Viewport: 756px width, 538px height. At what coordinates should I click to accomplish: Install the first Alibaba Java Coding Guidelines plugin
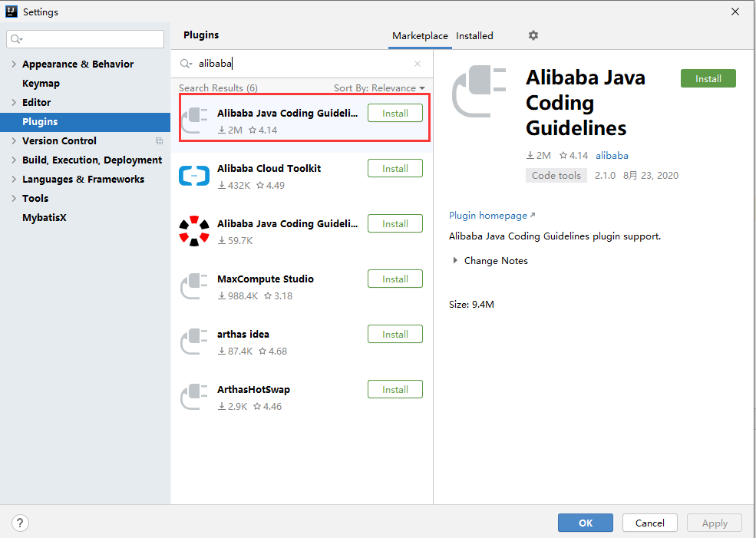[x=395, y=113]
